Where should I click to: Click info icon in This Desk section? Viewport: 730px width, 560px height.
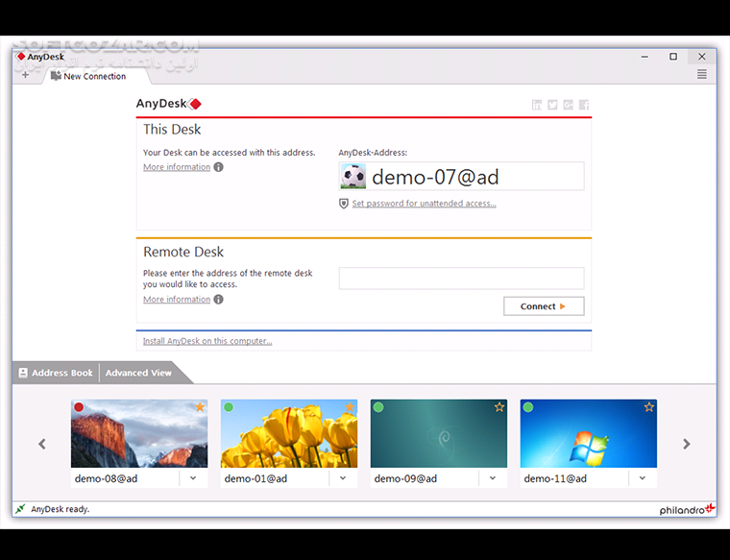pos(218,166)
